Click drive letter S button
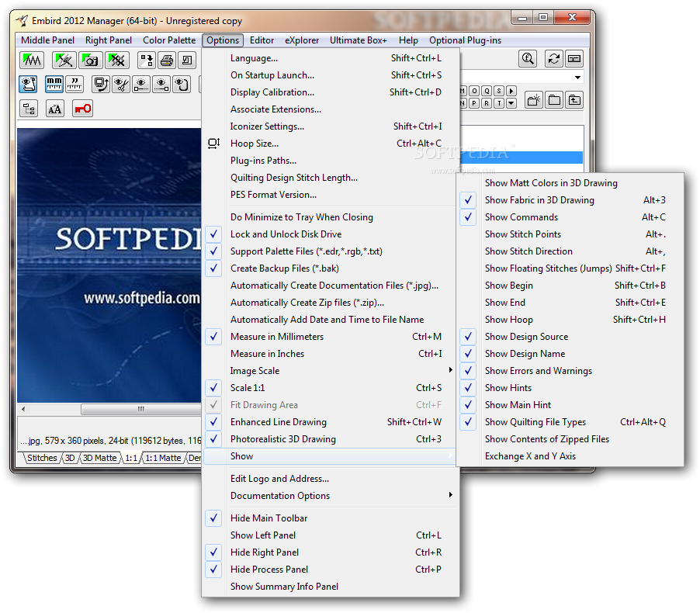Image resolution: width=700 pixels, height=613 pixels. 499,91
